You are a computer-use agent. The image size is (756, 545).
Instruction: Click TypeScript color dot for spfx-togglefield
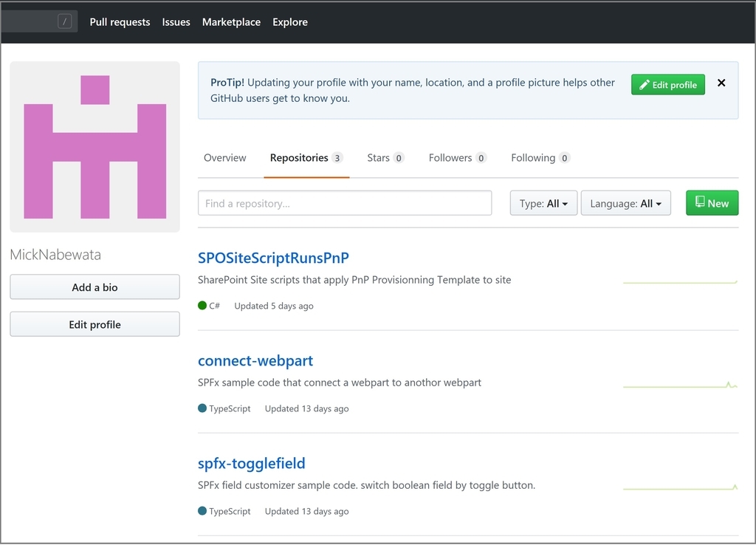pyautogui.click(x=202, y=511)
